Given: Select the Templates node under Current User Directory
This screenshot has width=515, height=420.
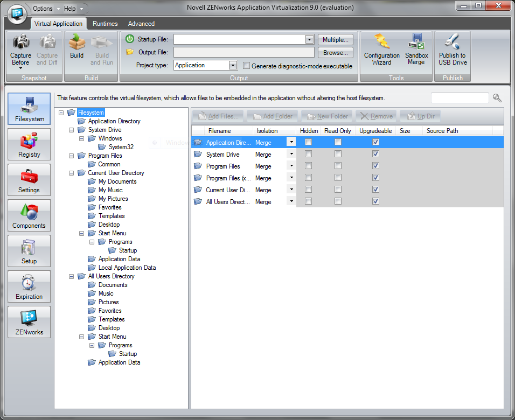Looking at the screenshot, I should (112, 216).
